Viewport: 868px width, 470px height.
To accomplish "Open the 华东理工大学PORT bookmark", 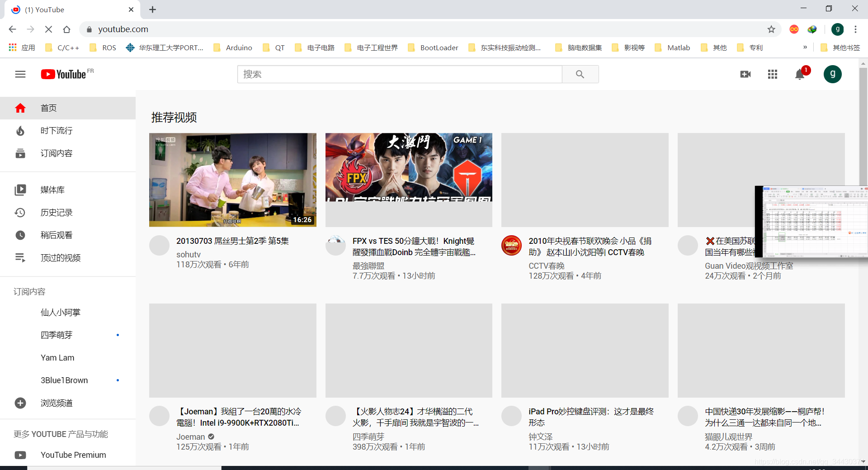I will point(165,47).
